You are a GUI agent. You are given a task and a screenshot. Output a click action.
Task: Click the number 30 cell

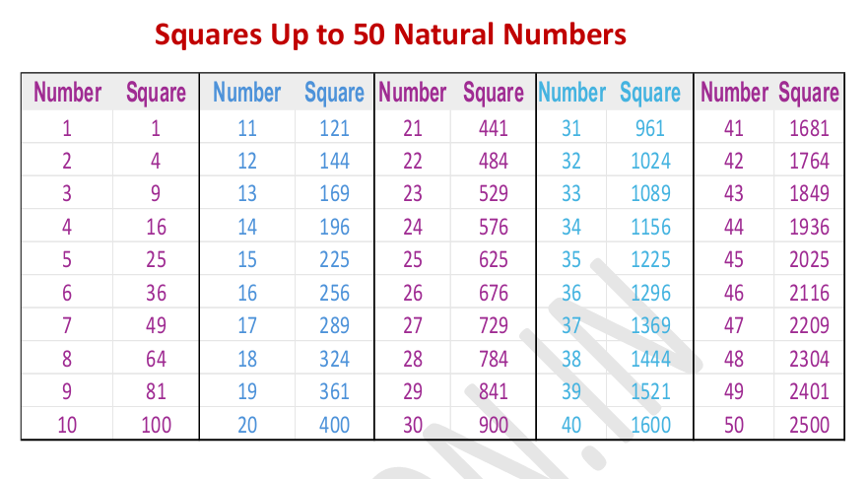click(x=413, y=425)
